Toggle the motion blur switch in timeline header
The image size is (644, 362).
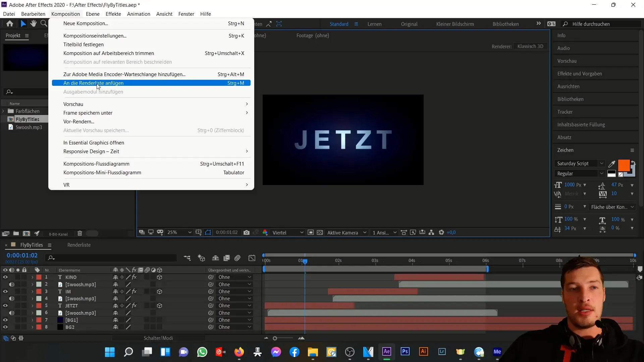click(x=237, y=258)
